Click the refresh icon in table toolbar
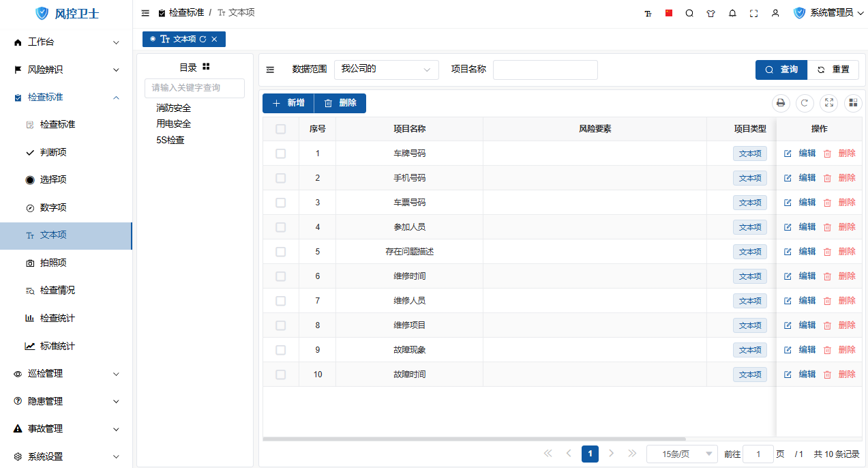Screen dimensions: 868x468 pos(805,103)
